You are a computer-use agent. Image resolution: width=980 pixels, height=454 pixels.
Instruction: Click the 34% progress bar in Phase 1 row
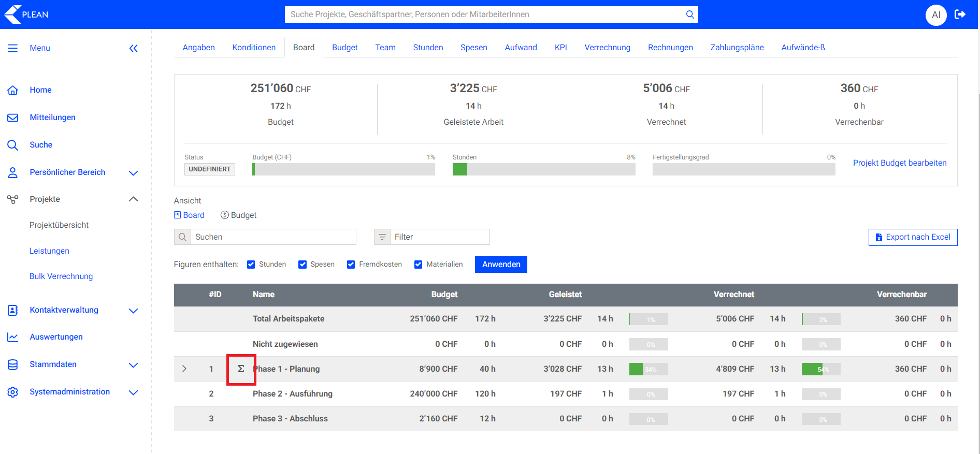(x=648, y=369)
